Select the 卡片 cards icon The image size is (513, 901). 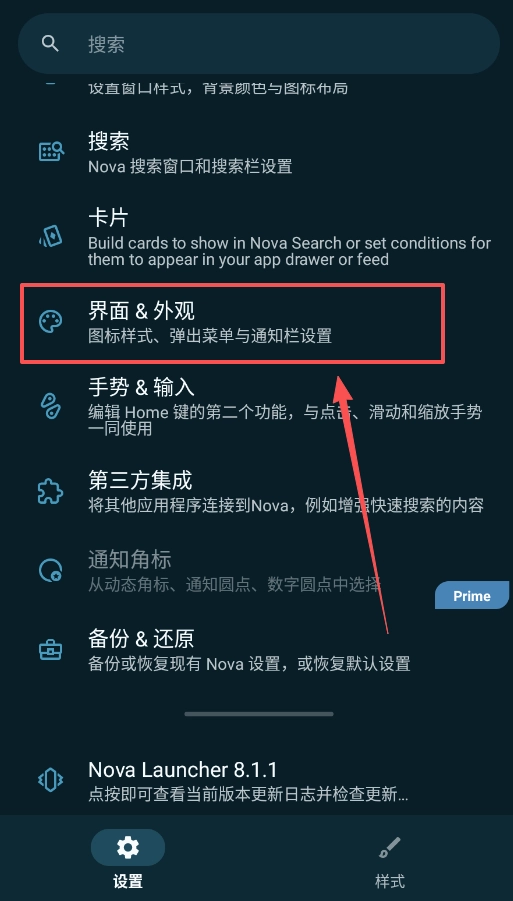click(x=51, y=236)
